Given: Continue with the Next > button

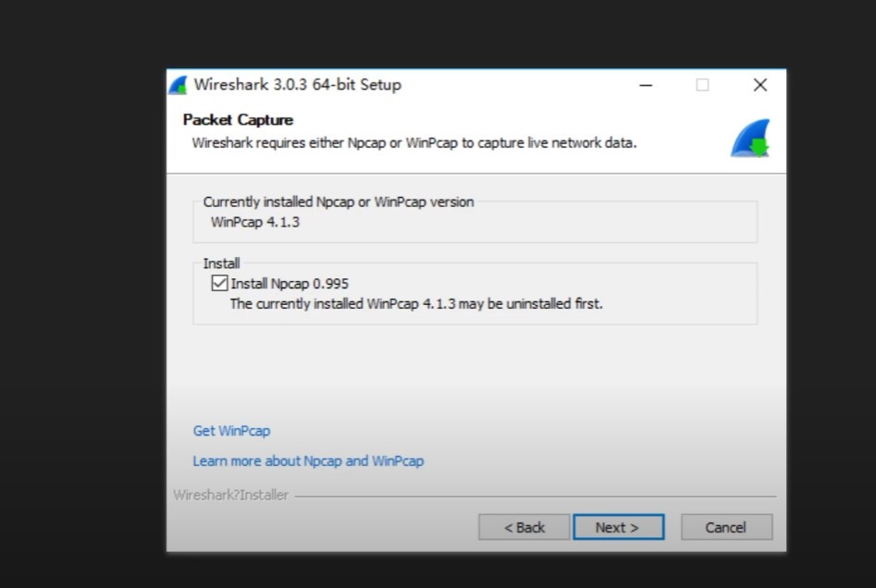Looking at the screenshot, I should tap(619, 527).
